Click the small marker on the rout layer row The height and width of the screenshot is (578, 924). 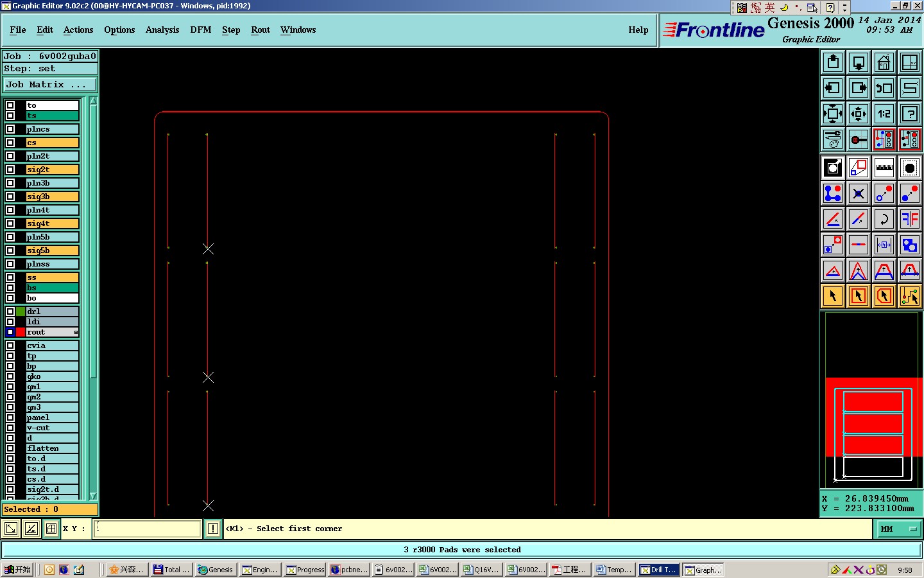tap(76, 332)
